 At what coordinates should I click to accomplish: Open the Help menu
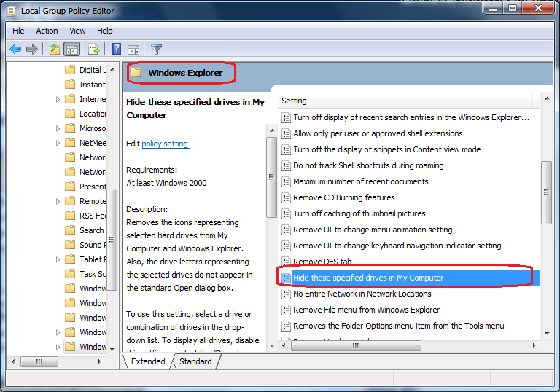pyautogui.click(x=105, y=31)
